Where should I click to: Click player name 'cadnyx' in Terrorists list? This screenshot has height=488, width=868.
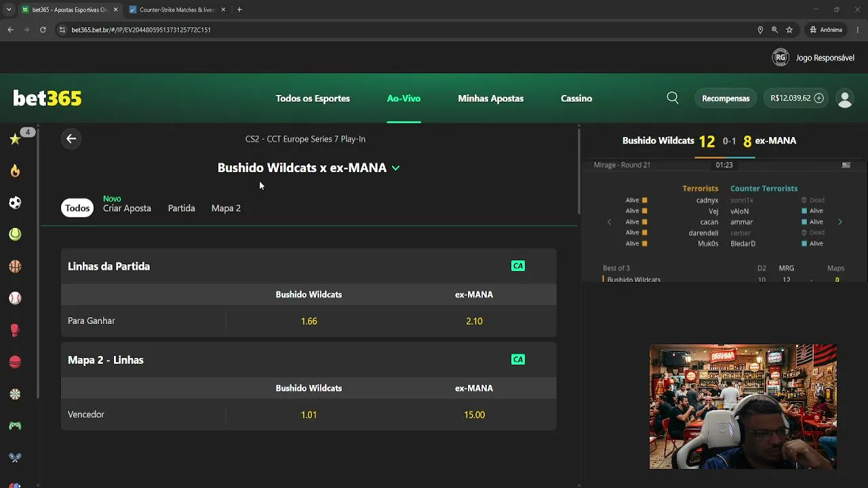(707, 200)
